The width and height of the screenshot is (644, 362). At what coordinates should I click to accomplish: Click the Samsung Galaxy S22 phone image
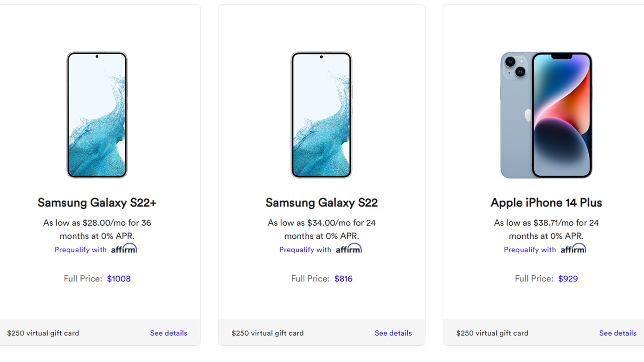coord(322,115)
